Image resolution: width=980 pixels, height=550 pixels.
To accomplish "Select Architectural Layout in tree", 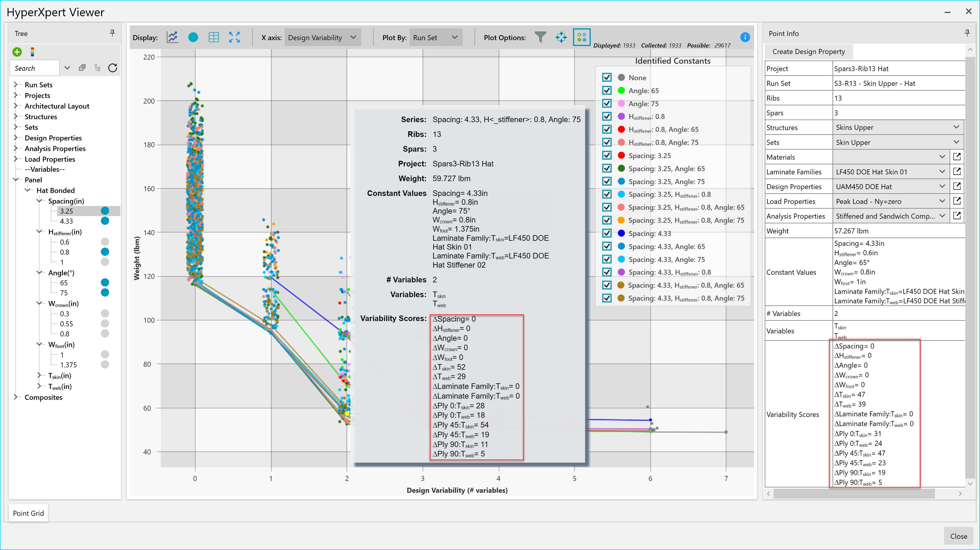I will (57, 106).
